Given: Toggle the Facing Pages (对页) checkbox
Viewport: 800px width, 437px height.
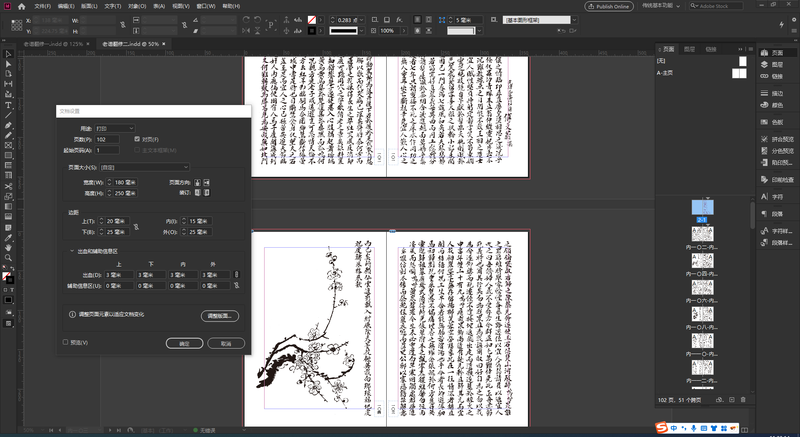Looking at the screenshot, I should 137,139.
